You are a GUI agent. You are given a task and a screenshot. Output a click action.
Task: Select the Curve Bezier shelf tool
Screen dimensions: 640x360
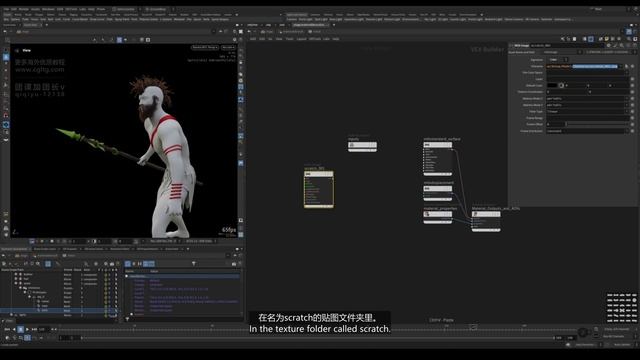click(80, 19)
